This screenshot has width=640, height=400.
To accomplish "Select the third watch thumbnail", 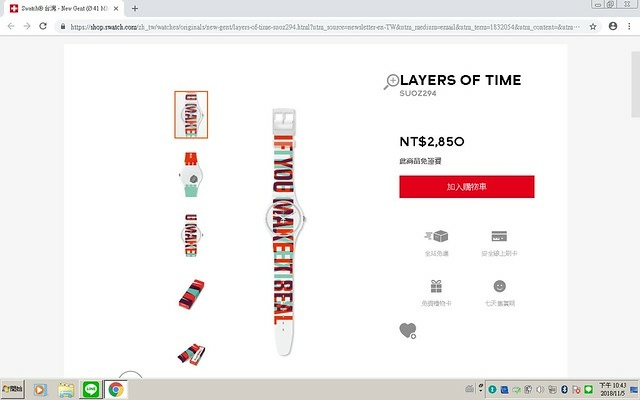I will [x=191, y=235].
